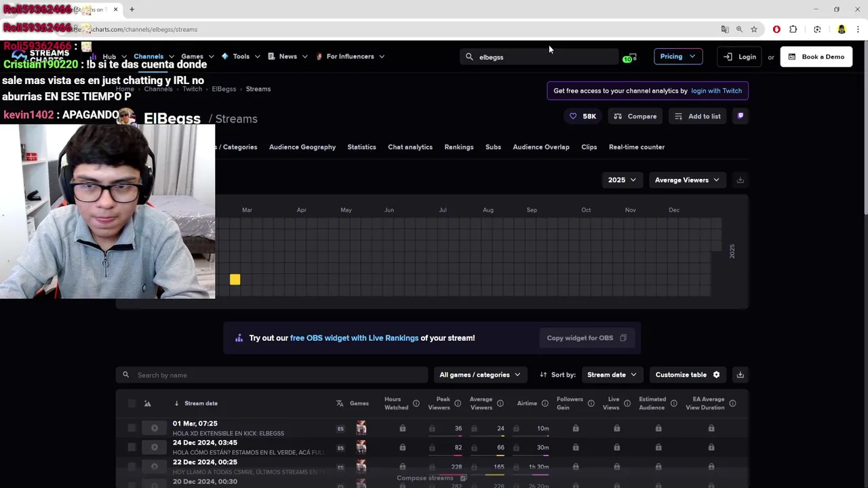Click info icon beside Live Views column
This screenshot has height=488, width=868.
627,403
